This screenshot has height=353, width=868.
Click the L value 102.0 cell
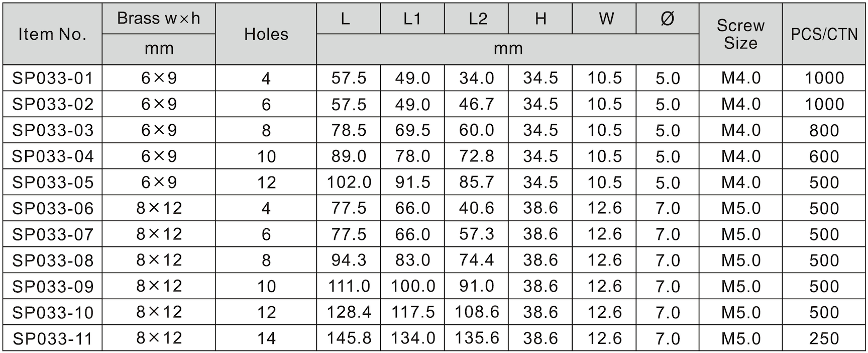click(349, 182)
